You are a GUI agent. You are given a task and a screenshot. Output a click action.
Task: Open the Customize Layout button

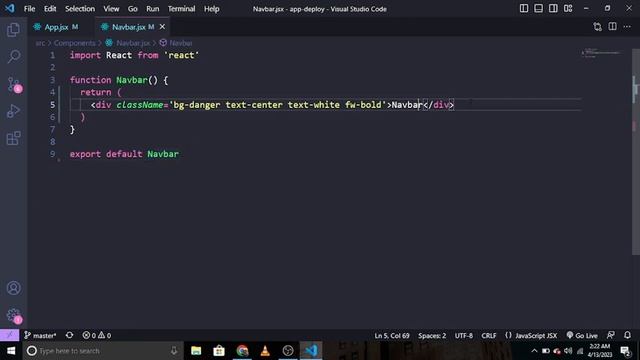568,9
